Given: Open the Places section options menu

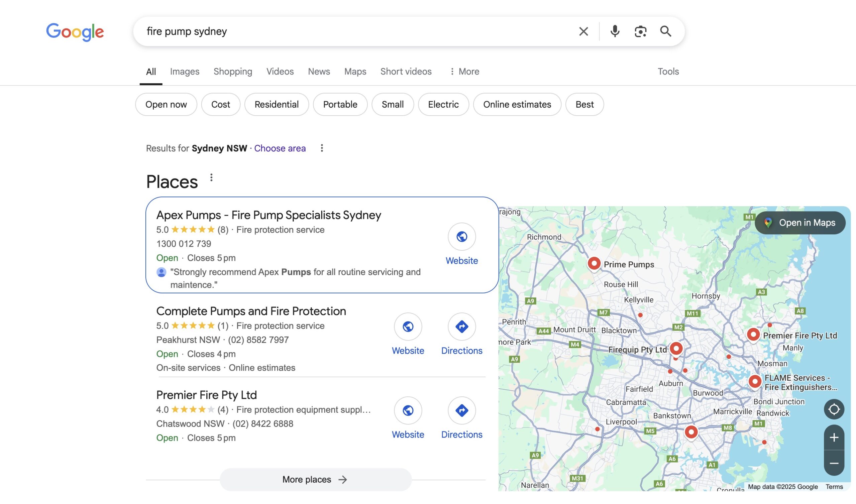Looking at the screenshot, I should (211, 177).
